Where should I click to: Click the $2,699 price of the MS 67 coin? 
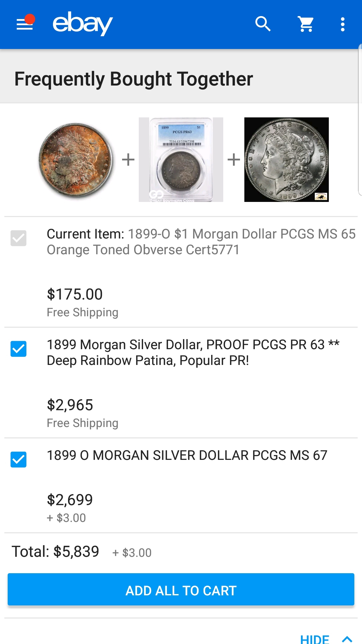pos(70,500)
